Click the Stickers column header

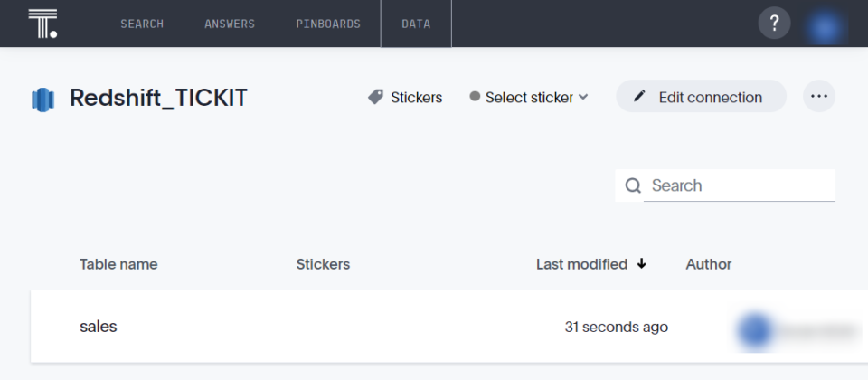click(x=323, y=264)
